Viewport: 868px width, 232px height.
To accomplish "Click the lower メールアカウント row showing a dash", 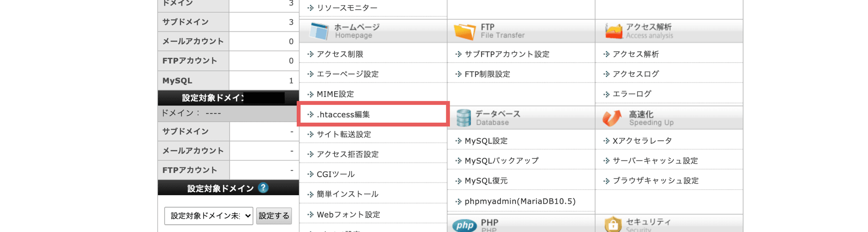I will 228,151.
